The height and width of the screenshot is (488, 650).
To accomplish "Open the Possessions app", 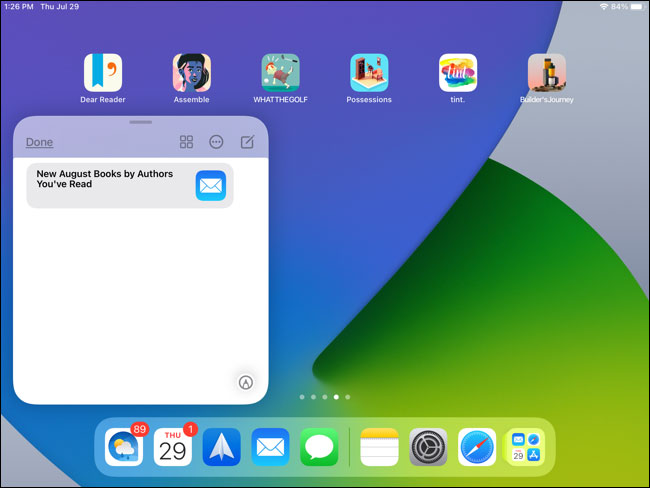I will [369, 73].
